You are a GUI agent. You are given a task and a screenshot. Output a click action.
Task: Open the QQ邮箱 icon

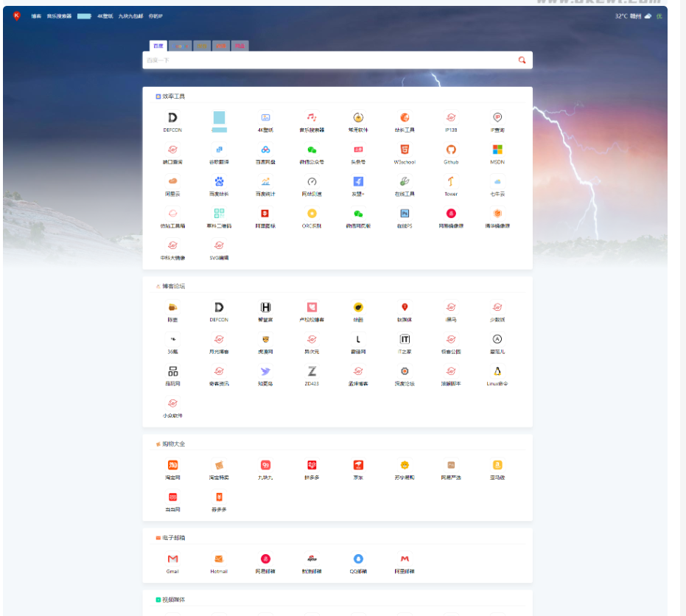point(357,559)
